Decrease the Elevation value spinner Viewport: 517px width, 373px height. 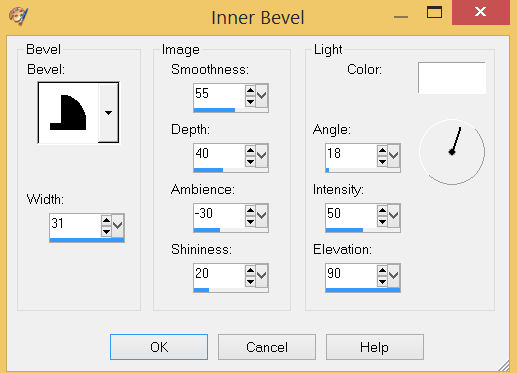(x=382, y=282)
